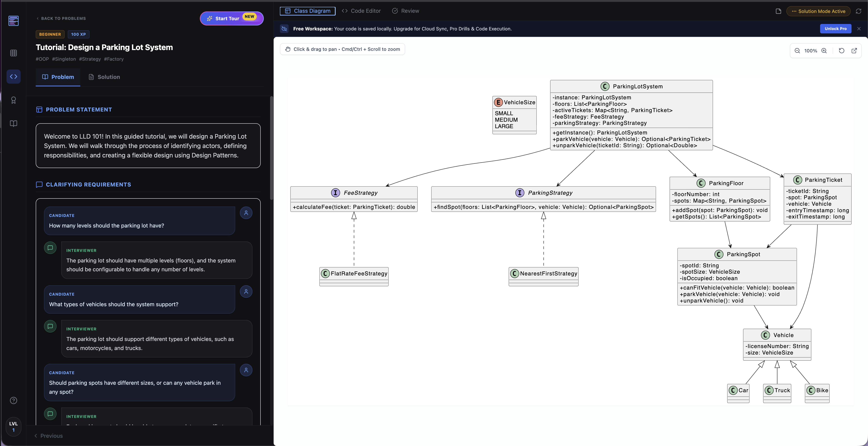Image resolution: width=868 pixels, height=446 pixels.
Task: Zoom in the class diagram
Action: coord(824,50)
